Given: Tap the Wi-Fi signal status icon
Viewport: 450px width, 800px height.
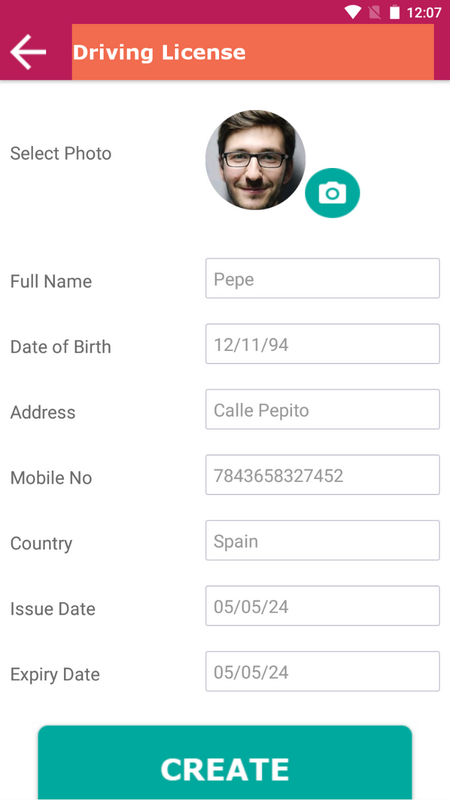Looking at the screenshot, I should pyautogui.click(x=353, y=12).
